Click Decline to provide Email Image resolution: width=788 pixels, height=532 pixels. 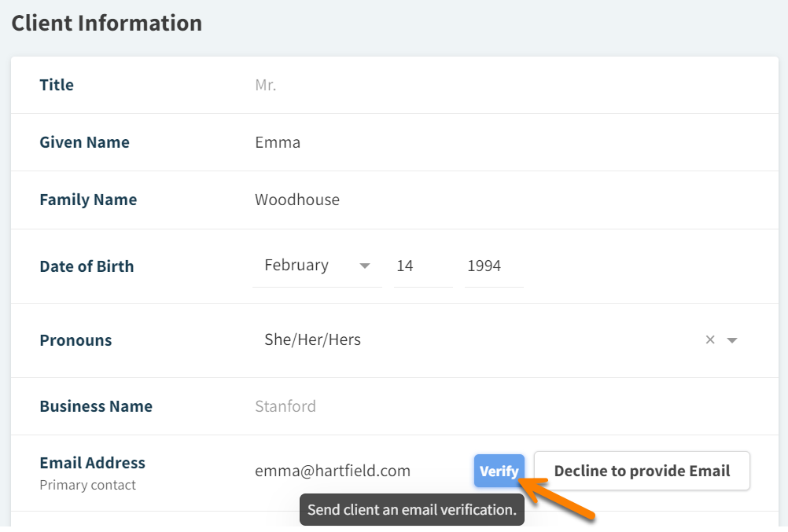642,471
